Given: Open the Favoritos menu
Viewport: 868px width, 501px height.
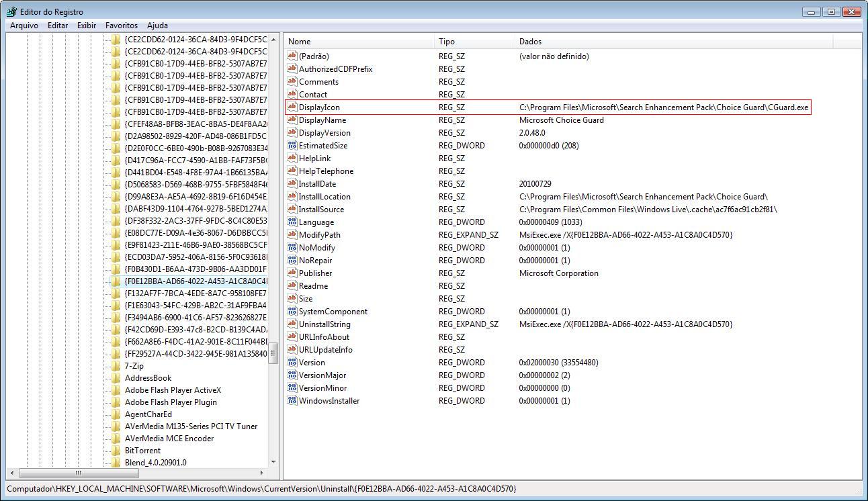Looking at the screenshot, I should click(122, 25).
